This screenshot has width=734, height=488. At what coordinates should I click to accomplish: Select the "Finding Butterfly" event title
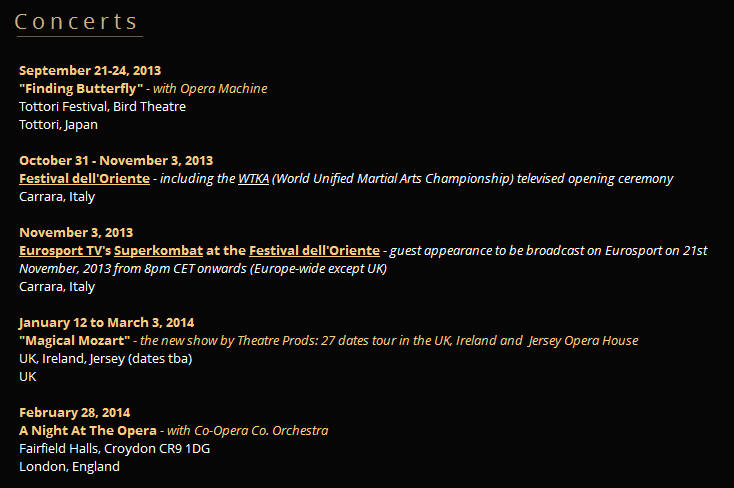(x=81, y=89)
